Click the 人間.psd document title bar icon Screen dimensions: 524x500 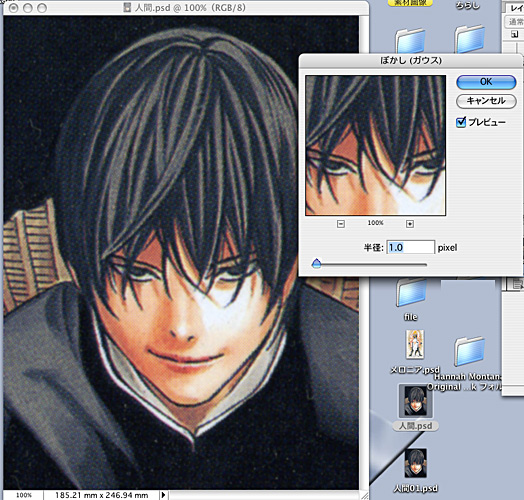point(127,7)
